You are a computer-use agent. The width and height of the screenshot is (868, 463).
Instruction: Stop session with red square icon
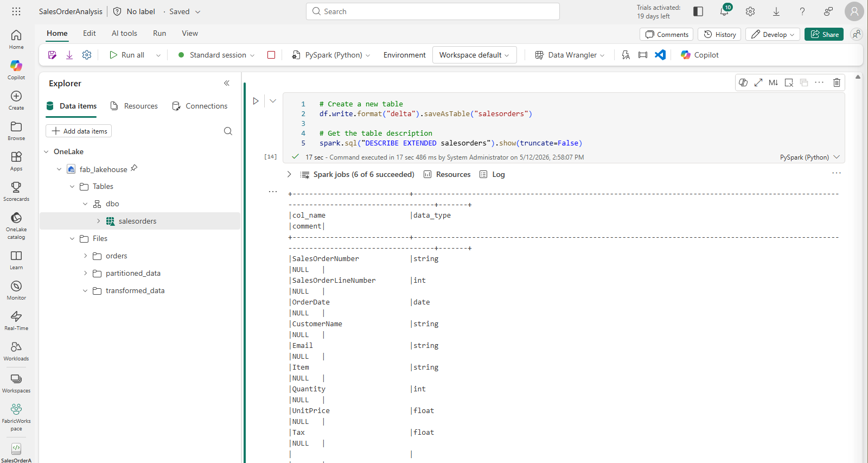click(x=271, y=55)
